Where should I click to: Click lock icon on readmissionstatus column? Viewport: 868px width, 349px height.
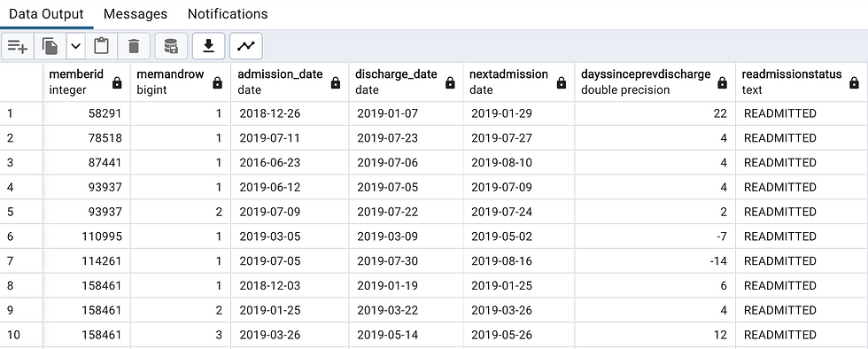(854, 83)
